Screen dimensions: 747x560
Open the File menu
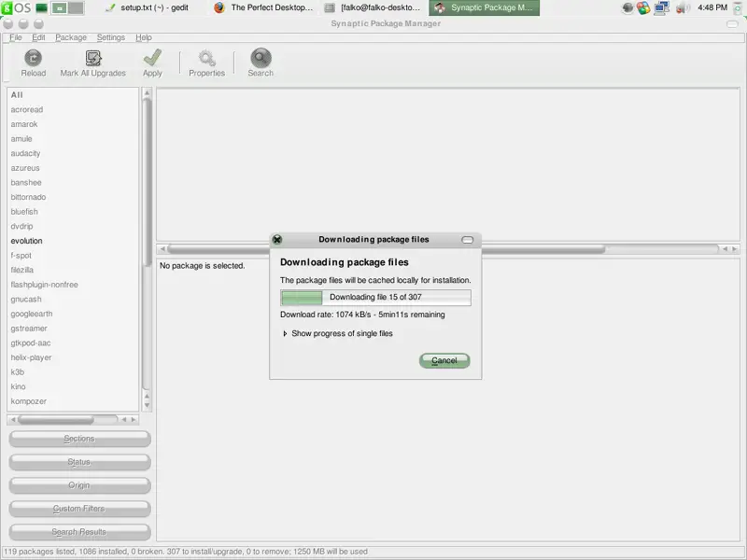coord(16,37)
